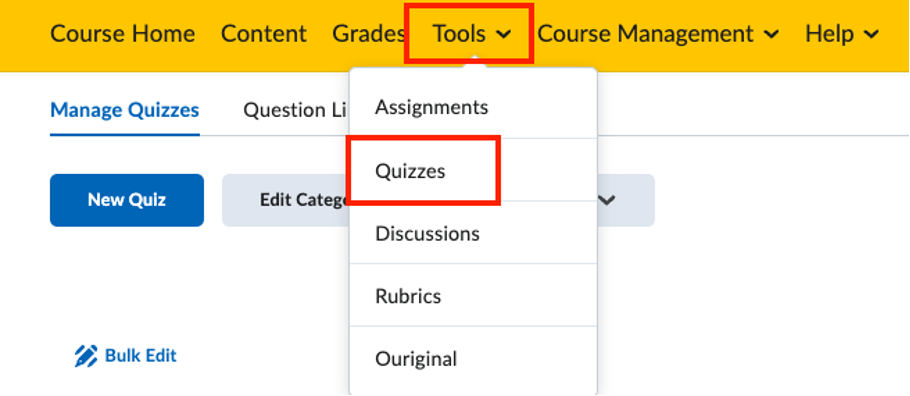
Task: Go to Course Home in navbar
Action: (122, 34)
